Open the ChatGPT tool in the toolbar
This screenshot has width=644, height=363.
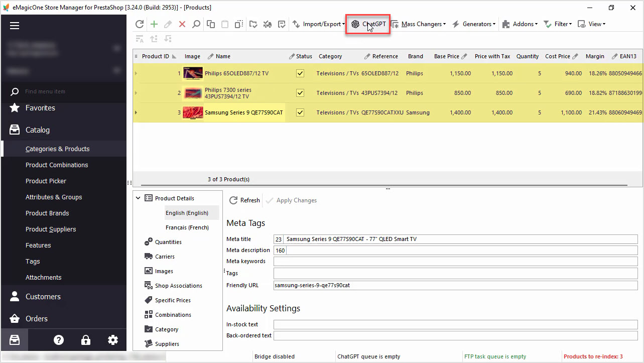point(368,24)
